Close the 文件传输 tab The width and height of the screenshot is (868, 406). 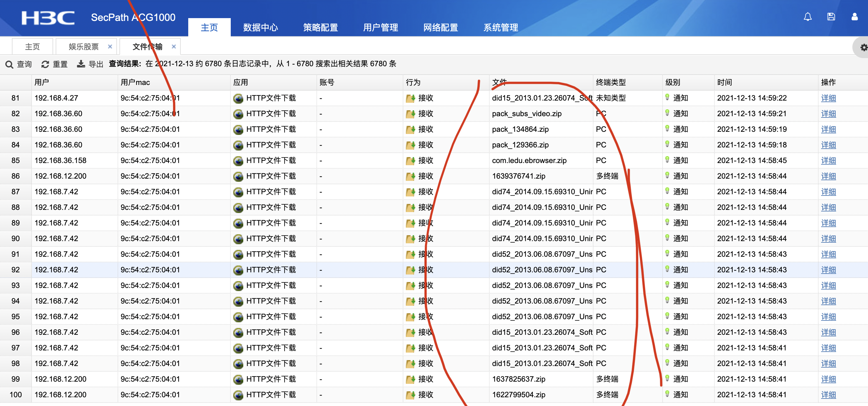click(174, 47)
